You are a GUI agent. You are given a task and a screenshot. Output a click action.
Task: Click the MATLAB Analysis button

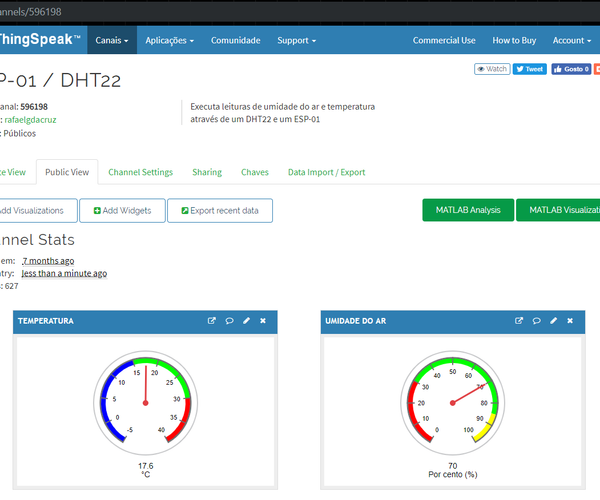click(468, 210)
